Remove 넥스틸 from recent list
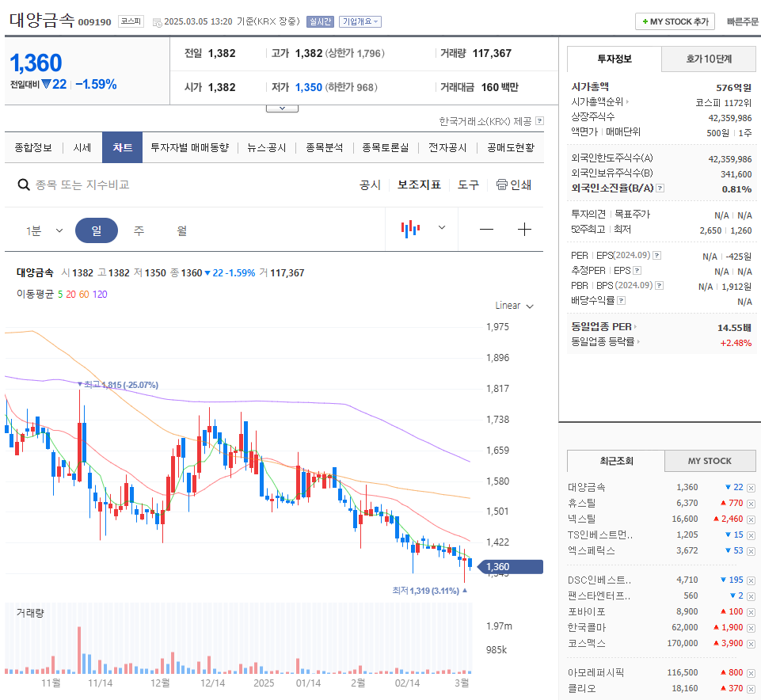Viewport: 761px width, 700px height. pos(751,519)
